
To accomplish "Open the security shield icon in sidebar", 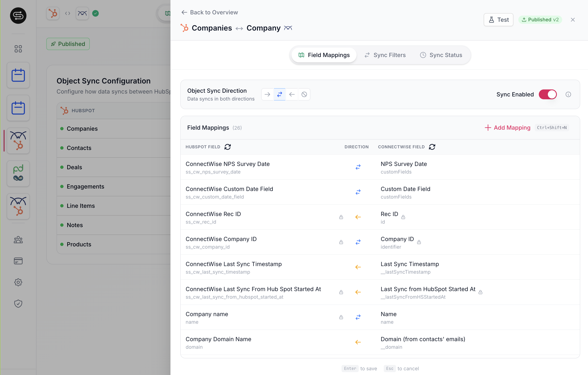I will [18, 304].
